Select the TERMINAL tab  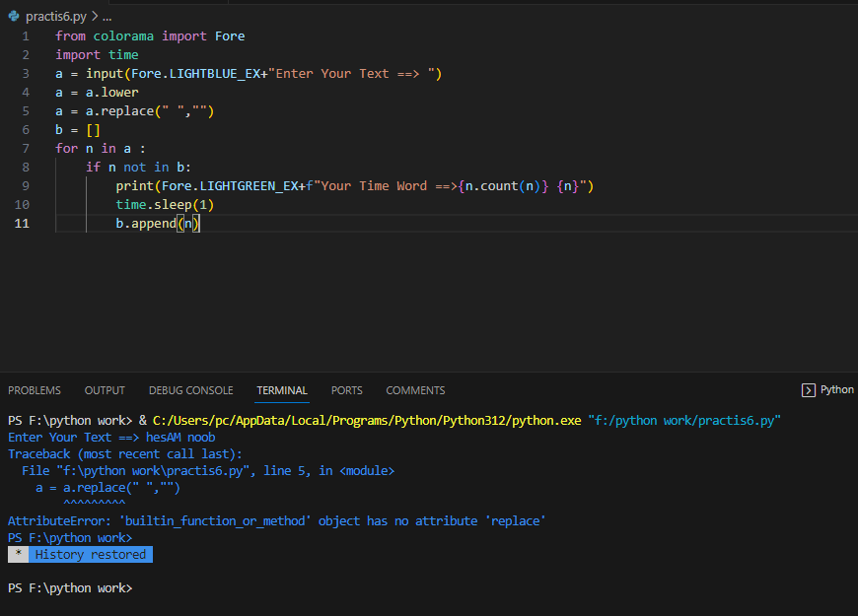point(282,390)
